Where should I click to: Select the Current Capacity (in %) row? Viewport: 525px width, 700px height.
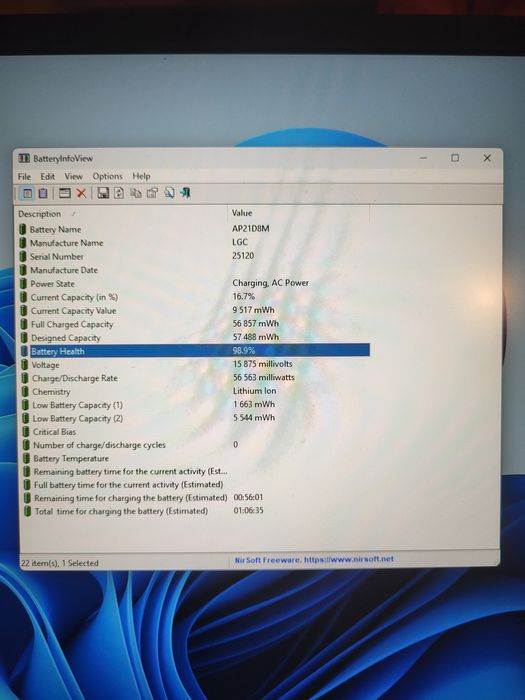click(195, 297)
